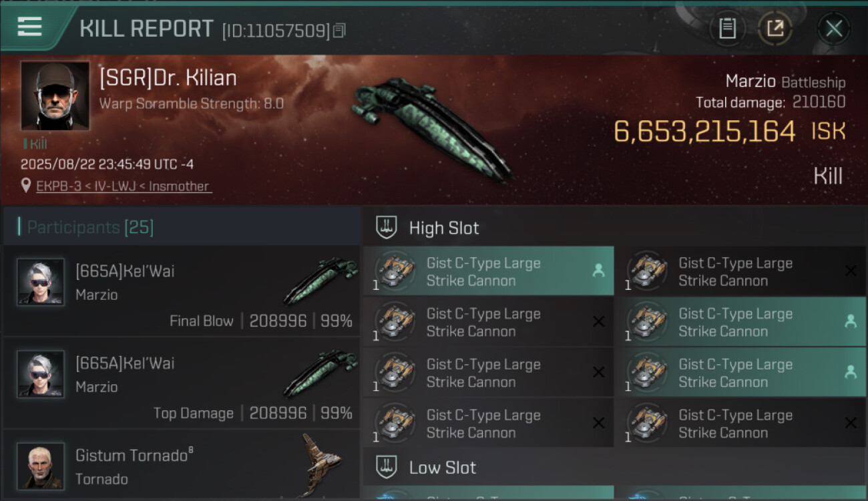Click the 6,653,215,164 ISK value
This screenshot has width=868, height=501.
[x=704, y=132]
